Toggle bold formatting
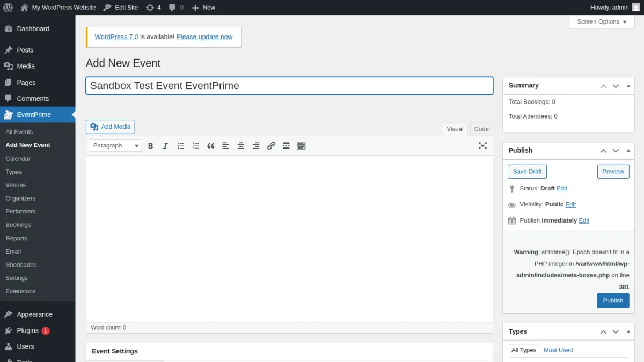644x362 pixels. click(151, 146)
